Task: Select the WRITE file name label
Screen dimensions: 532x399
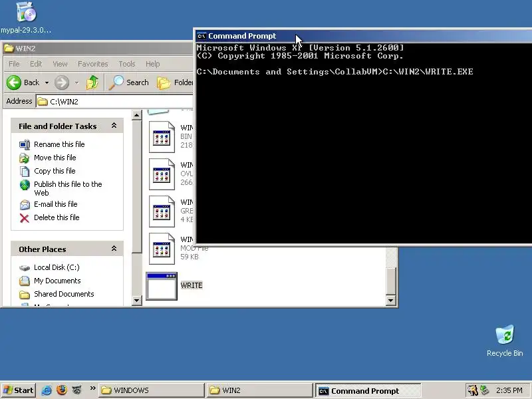Action: coord(192,285)
